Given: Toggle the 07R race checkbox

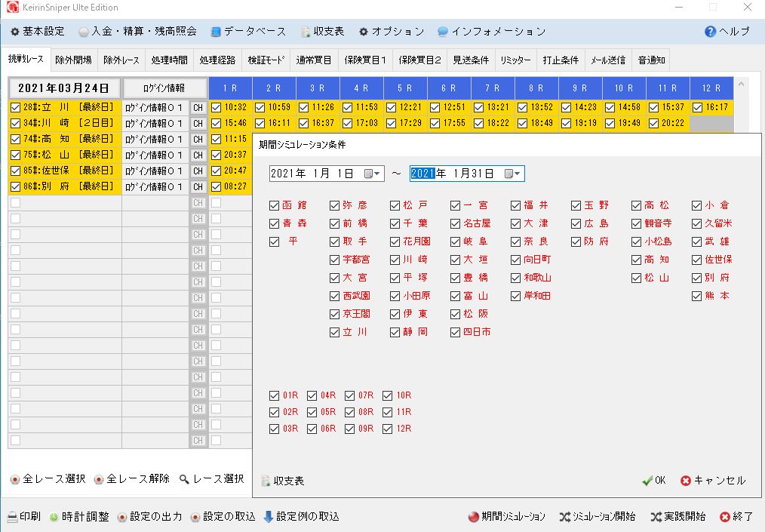Looking at the screenshot, I should coord(350,396).
